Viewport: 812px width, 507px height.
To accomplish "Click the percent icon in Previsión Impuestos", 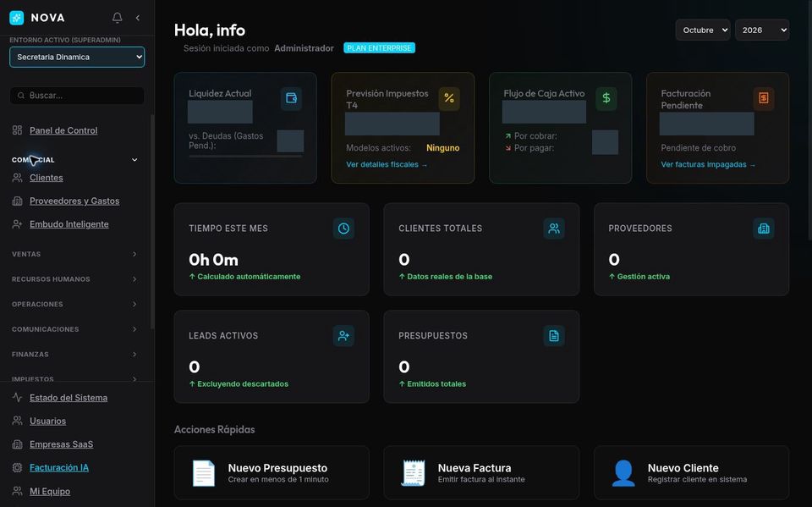I will 449,98.
